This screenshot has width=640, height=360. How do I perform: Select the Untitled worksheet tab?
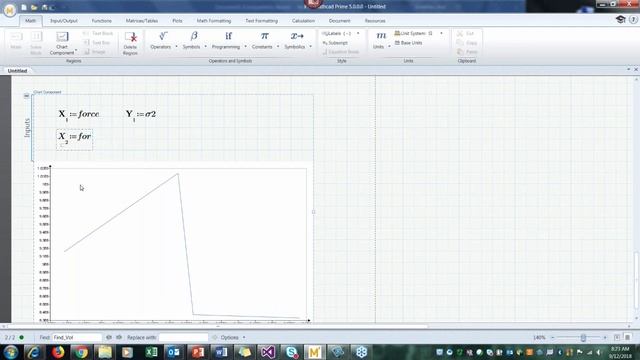coord(18,71)
